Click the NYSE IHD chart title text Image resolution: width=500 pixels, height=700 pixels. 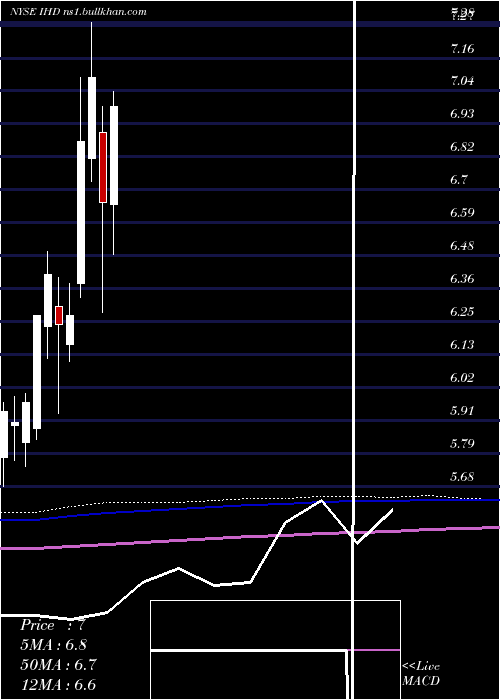coord(79,12)
